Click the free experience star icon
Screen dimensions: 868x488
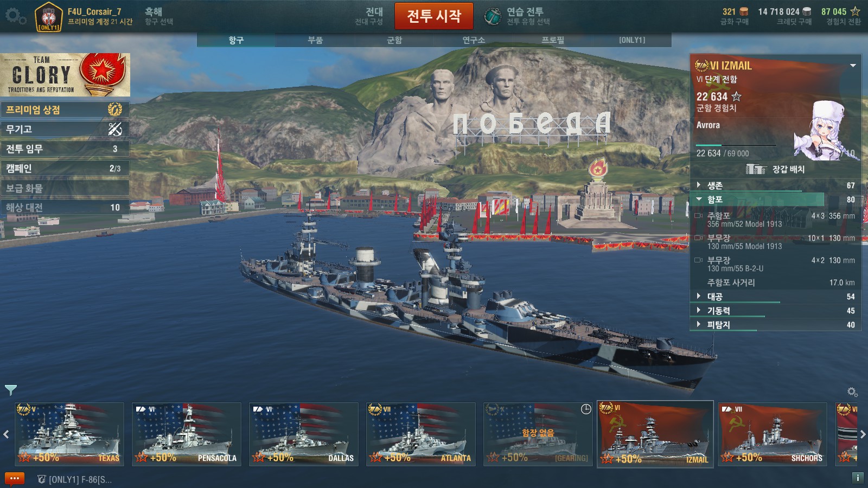coord(855,11)
